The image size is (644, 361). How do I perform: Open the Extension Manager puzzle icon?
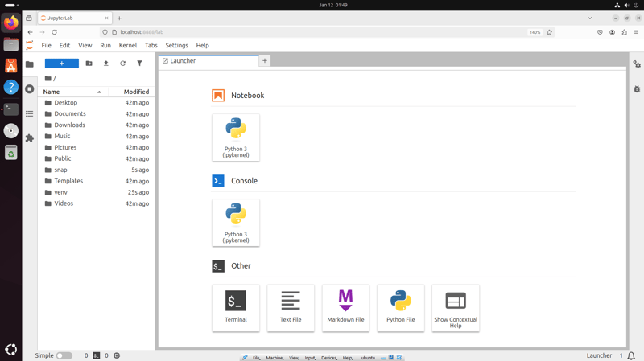30,138
